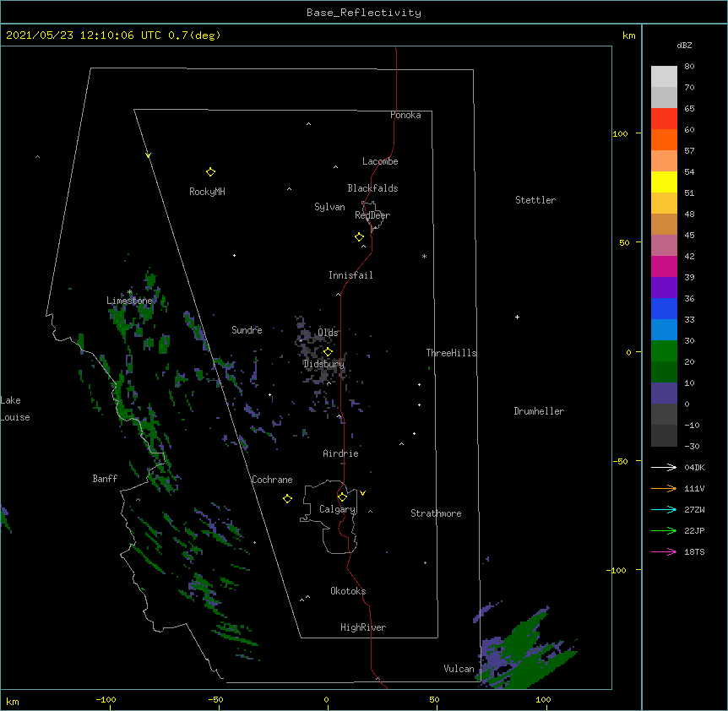Click the RockyMH label
The width and height of the screenshot is (728, 711).
[x=207, y=192]
